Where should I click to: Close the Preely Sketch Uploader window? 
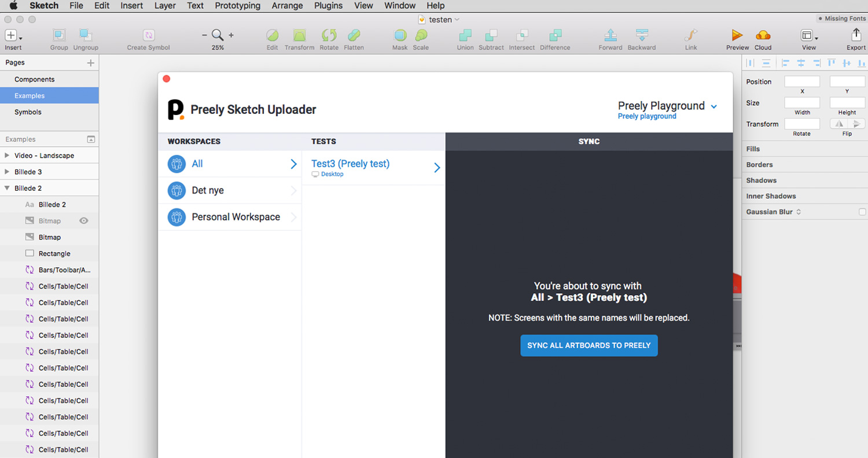tap(167, 79)
